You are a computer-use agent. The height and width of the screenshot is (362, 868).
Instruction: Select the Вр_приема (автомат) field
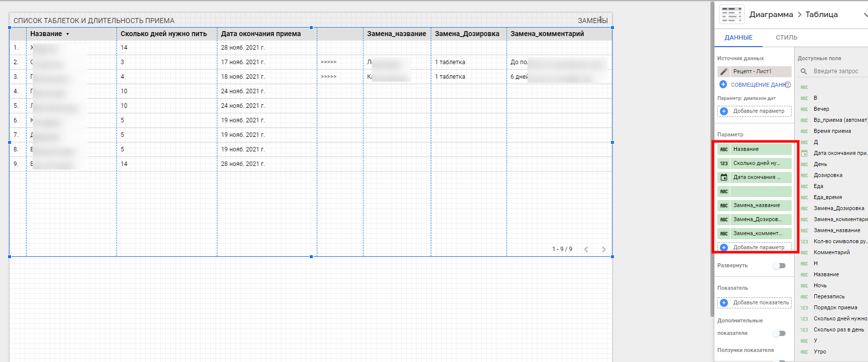point(840,120)
